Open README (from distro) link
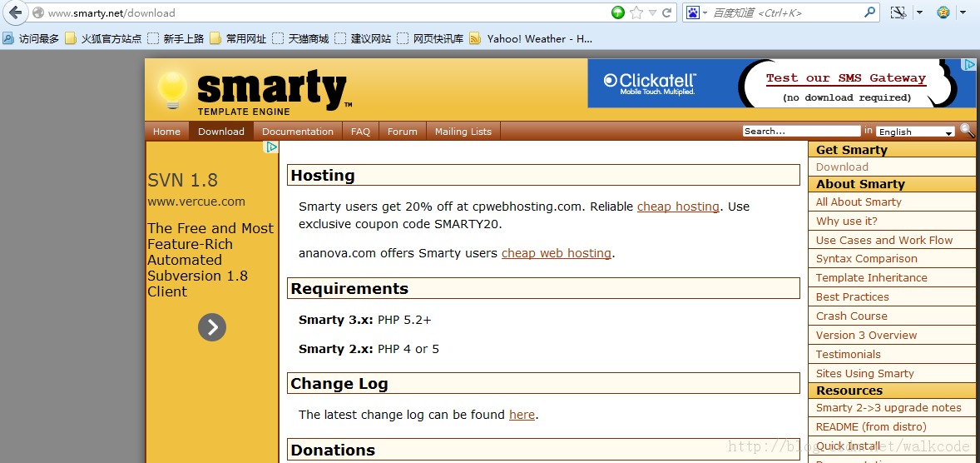 tap(871, 426)
